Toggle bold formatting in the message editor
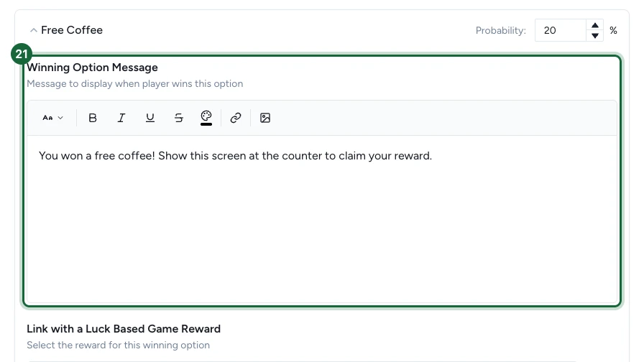This screenshot has height=362, width=644. coord(93,119)
